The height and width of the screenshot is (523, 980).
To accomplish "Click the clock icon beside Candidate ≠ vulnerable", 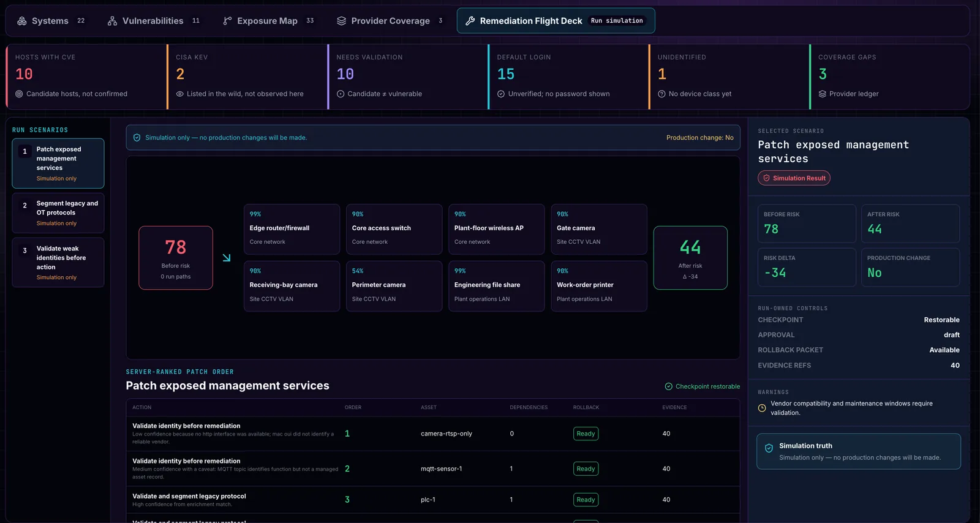I will 341,94.
